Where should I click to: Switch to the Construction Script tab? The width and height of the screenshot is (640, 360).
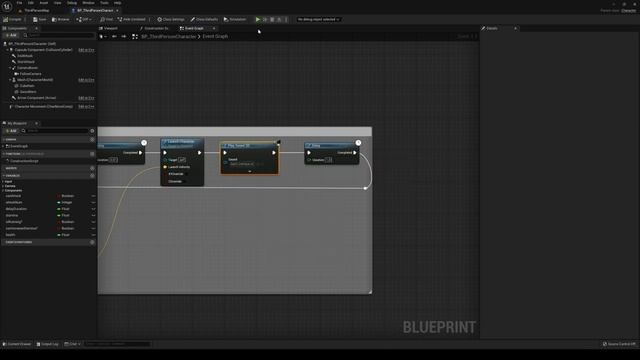click(x=154, y=28)
